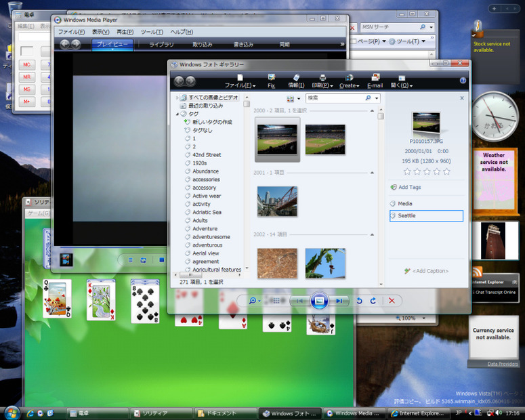
Task: Click E-mail button in Photo Gallery
Action: tap(375, 81)
